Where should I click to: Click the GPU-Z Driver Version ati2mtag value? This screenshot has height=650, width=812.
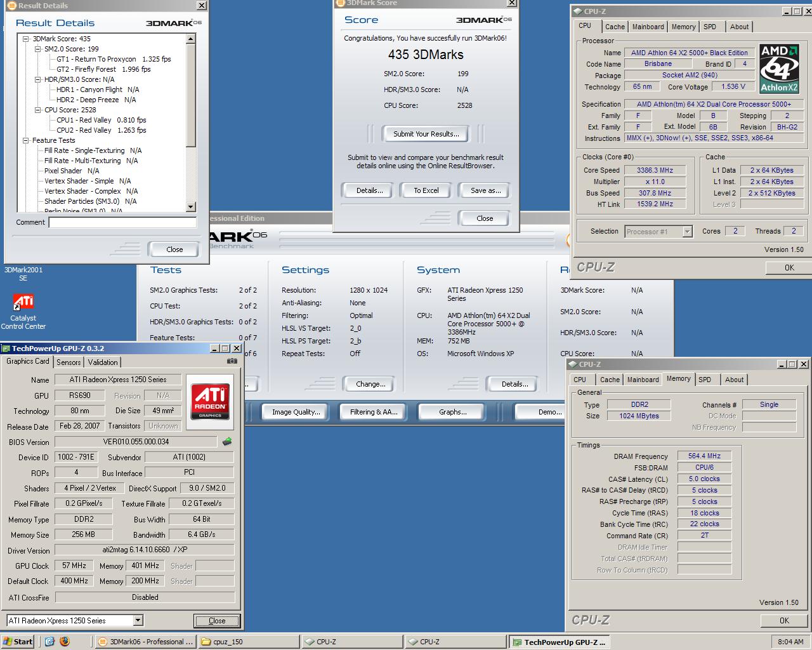(x=145, y=550)
